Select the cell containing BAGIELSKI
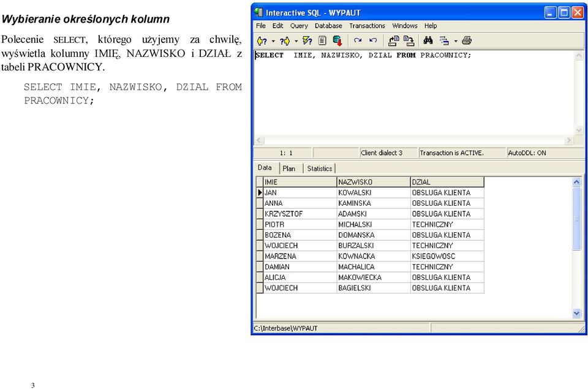The height and width of the screenshot is (389, 588). pyautogui.click(x=374, y=288)
